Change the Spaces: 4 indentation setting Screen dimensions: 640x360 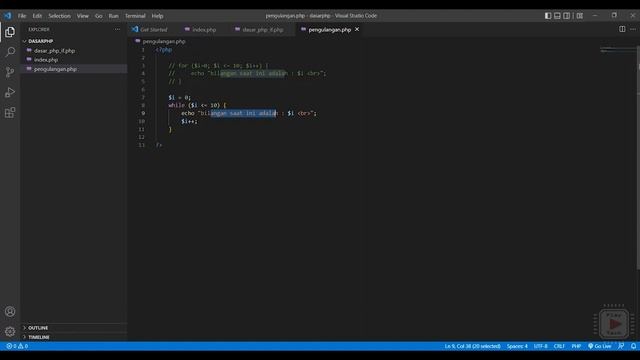517,346
